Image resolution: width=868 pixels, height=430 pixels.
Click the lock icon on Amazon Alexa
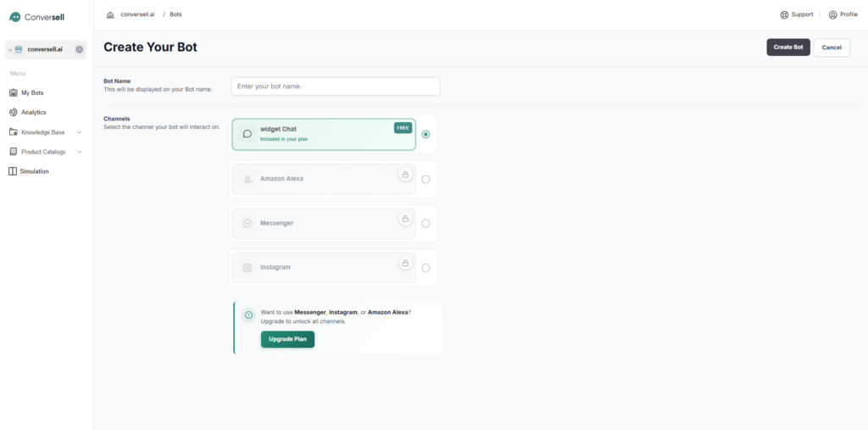(x=405, y=175)
